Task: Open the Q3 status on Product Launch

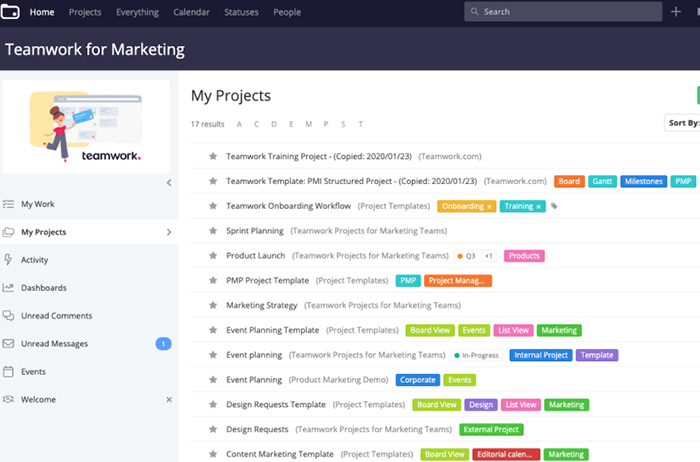Action: point(467,256)
